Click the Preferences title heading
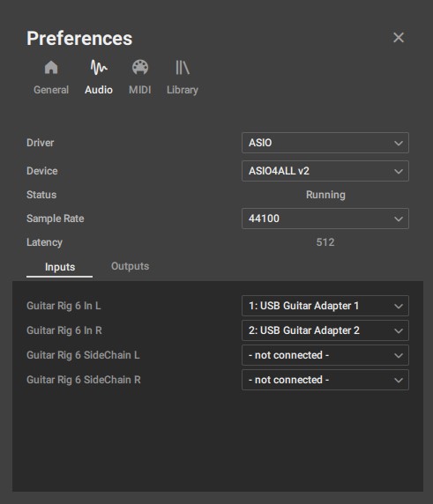This screenshot has height=504, width=433. point(79,39)
